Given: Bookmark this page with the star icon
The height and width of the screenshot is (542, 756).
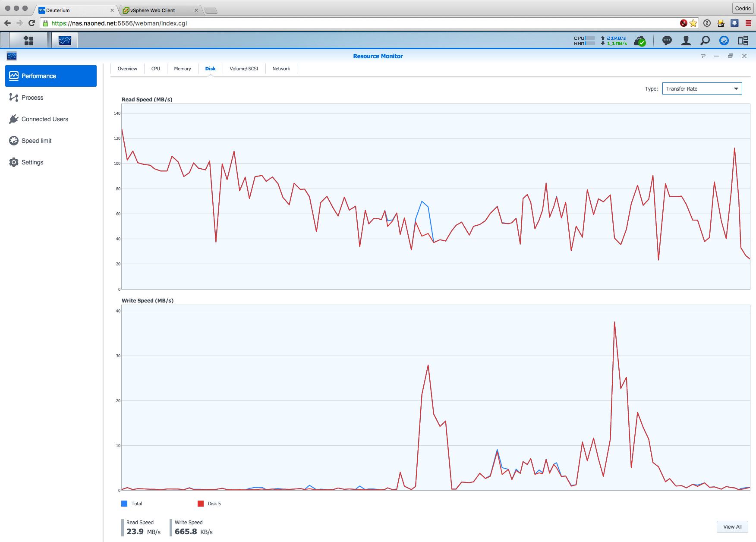Looking at the screenshot, I should tap(693, 23).
